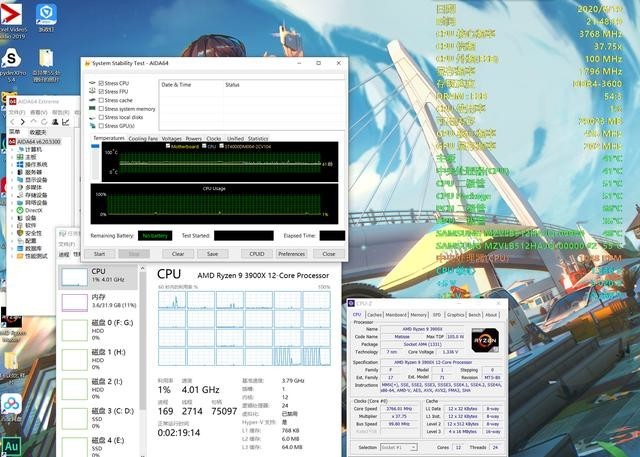Screen dimensions: 640x457
Task: Click the CPU chip icon beside Stress CPU
Action: click(x=92, y=83)
